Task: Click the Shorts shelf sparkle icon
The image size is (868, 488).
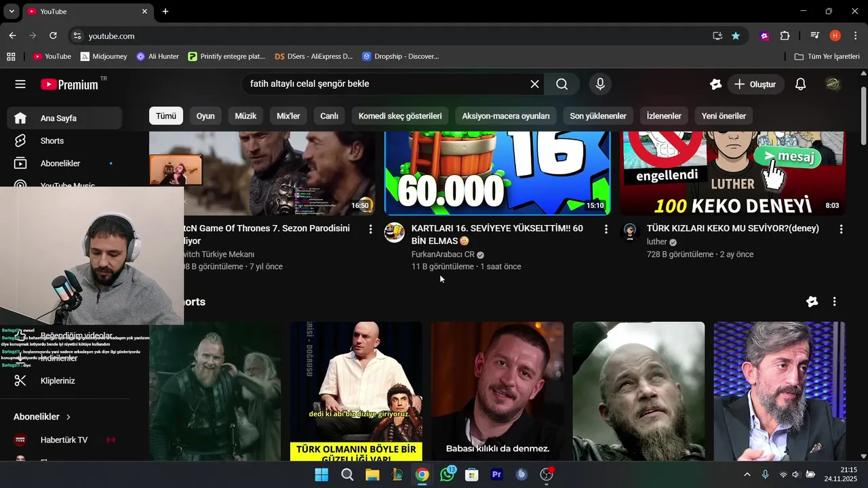Action: tap(812, 302)
